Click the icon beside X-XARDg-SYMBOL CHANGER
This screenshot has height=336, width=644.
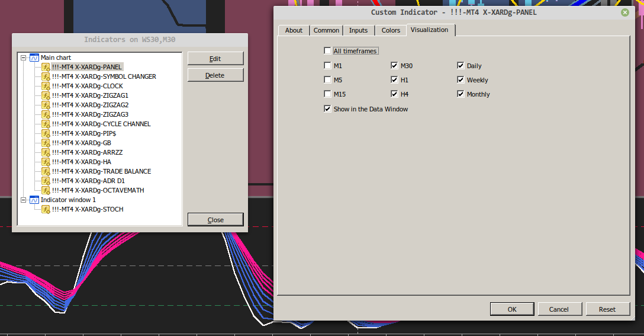46,76
